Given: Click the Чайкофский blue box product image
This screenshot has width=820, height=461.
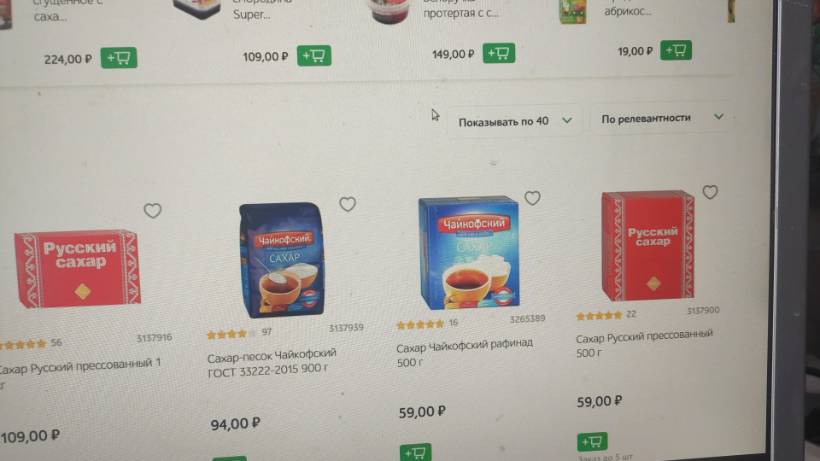Looking at the screenshot, I should (x=469, y=252).
